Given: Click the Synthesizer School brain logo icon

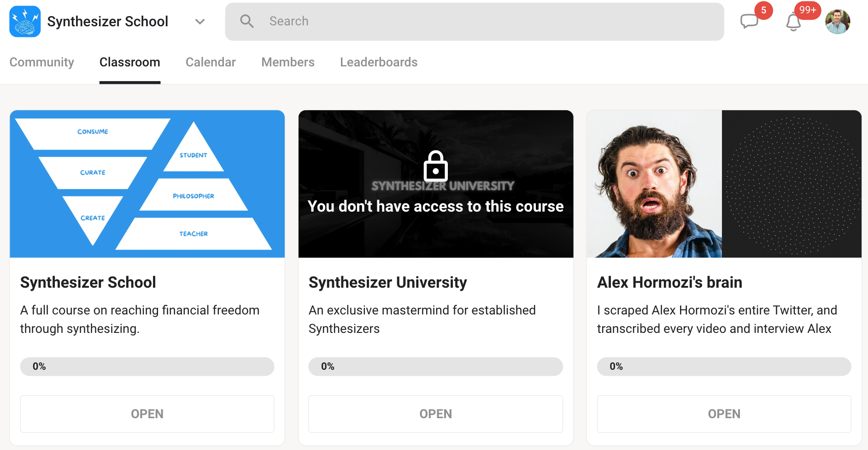Looking at the screenshot, I should pyautogui.click(x=24, y=21).
